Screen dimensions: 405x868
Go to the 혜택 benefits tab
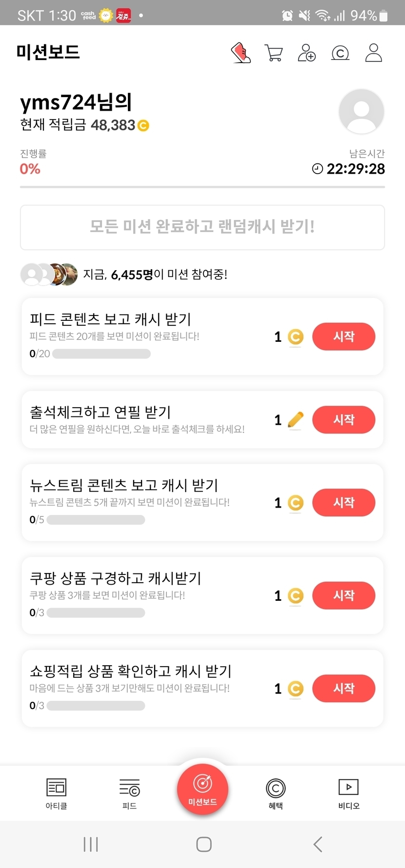click(276, 793)
